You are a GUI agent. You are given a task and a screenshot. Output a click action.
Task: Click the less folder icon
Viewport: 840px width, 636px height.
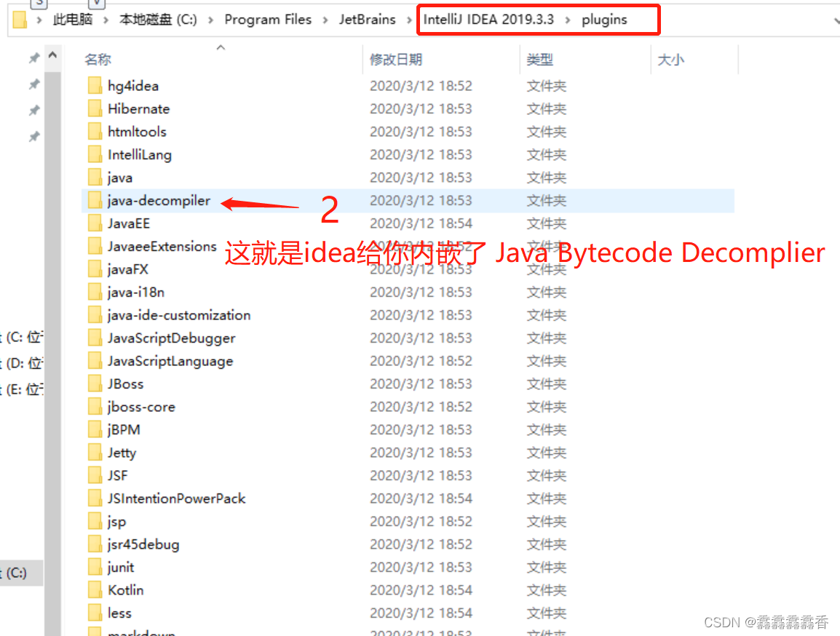click(95, 613)
